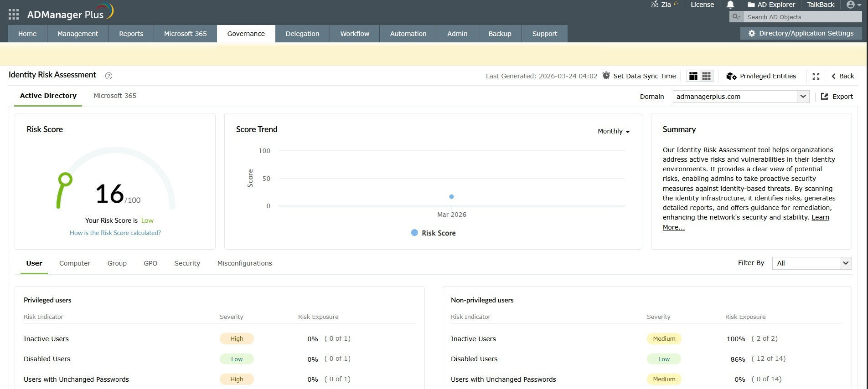Open the Automation tab

[408, 34]
